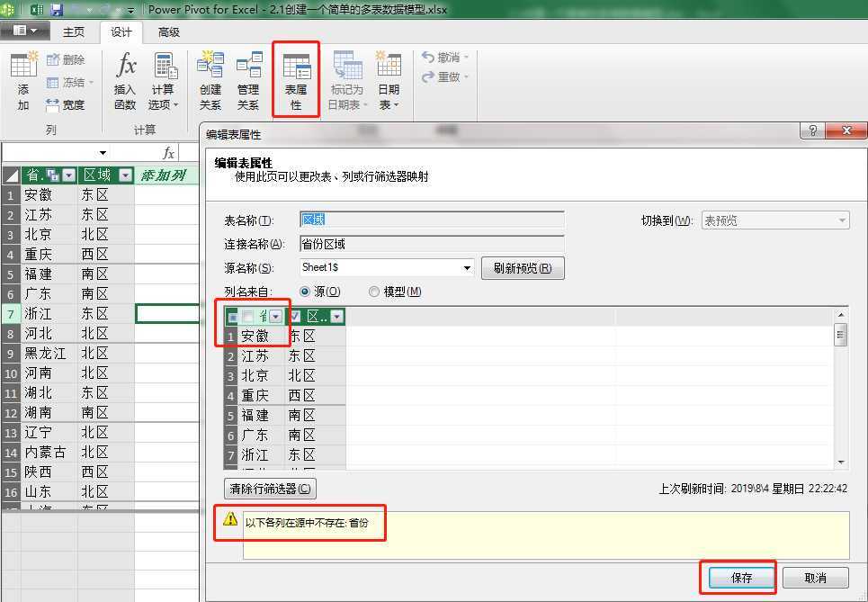Click the 保存 button
Viewport: 868px width, 602px height.
[x=741, y=578]
